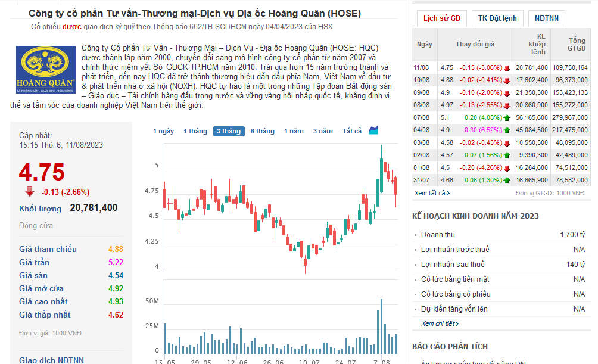
Task: Click the green up arrow in the 04/08 row
Action: click(507, 130)
